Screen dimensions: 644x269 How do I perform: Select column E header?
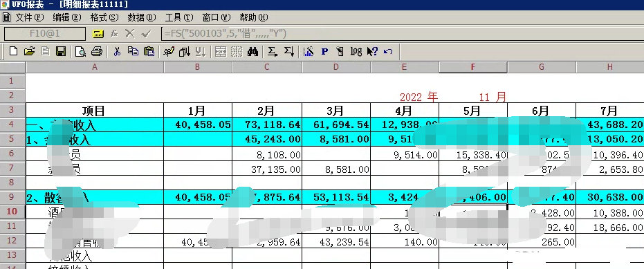pyautogui.click(x=405, y=67)
